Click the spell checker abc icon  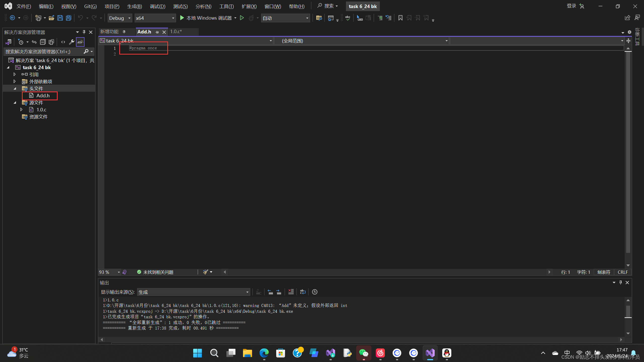click(x=348, y=18)
